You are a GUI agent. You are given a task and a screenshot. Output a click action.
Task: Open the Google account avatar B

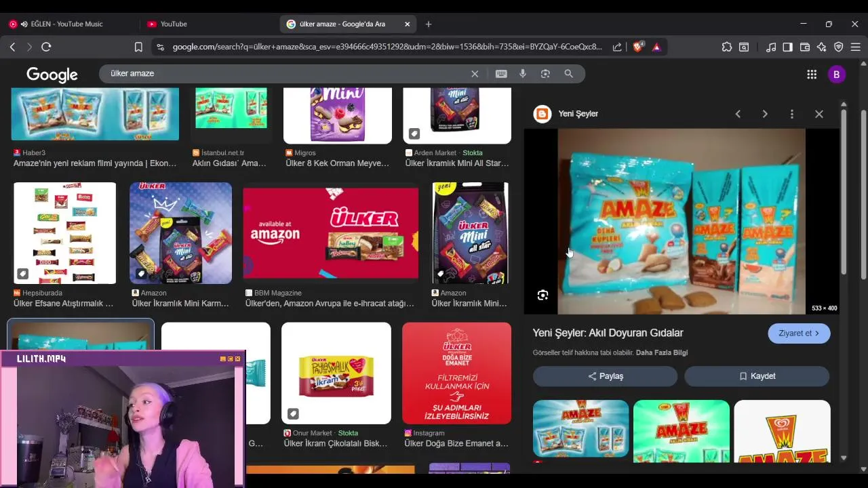click(836, 74)
